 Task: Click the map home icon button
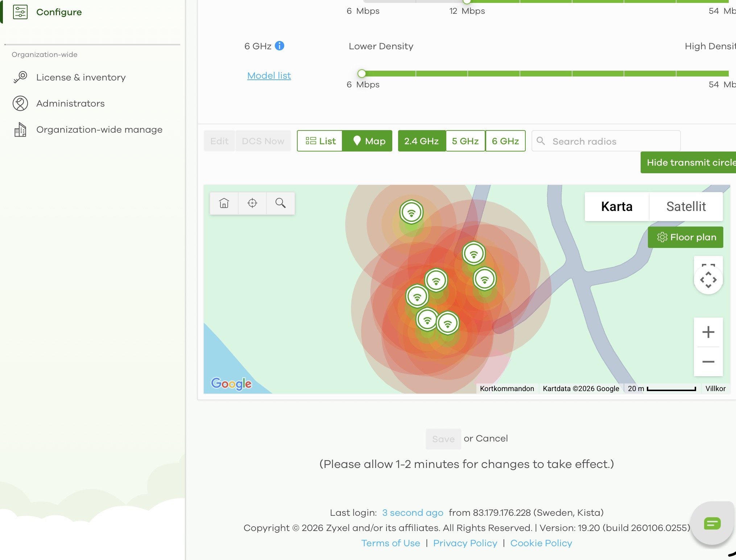pyautogui.click(x=224, y=203)
